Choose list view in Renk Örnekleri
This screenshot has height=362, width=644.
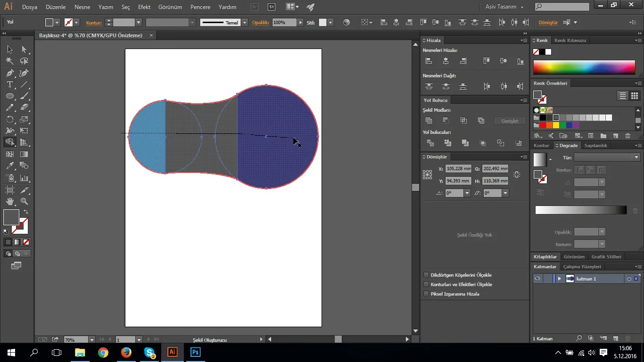tap(623, 96)
